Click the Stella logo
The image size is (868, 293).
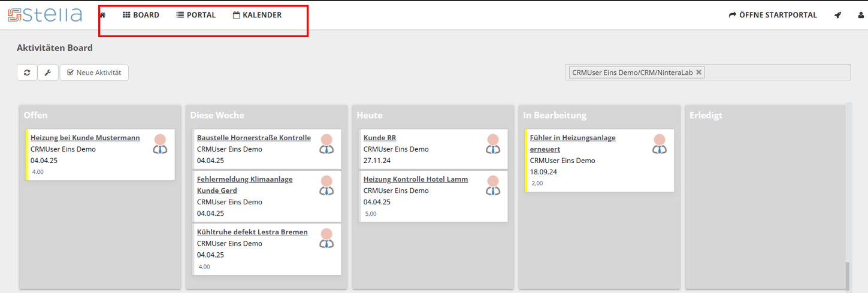(45, 15)
